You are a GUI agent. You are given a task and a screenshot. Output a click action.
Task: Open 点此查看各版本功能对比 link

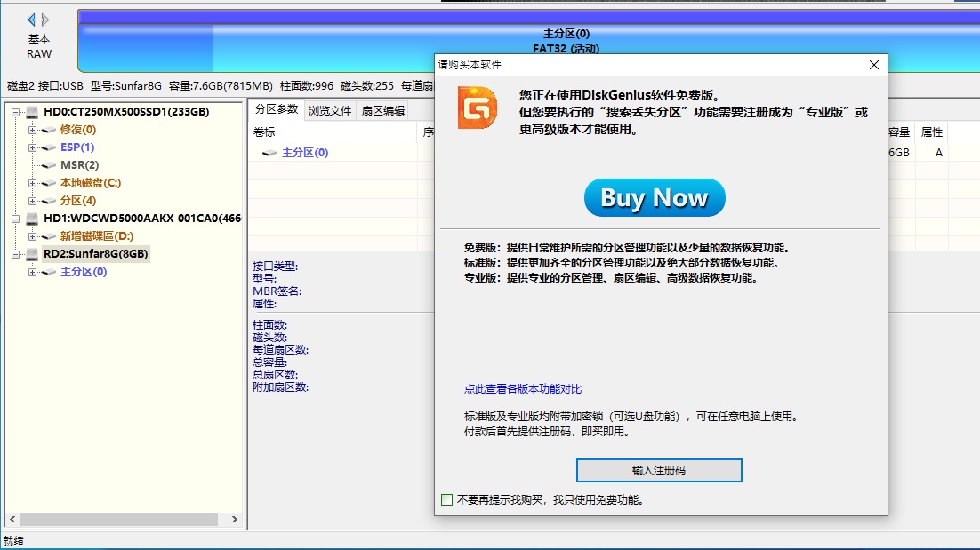pos(523,389)
